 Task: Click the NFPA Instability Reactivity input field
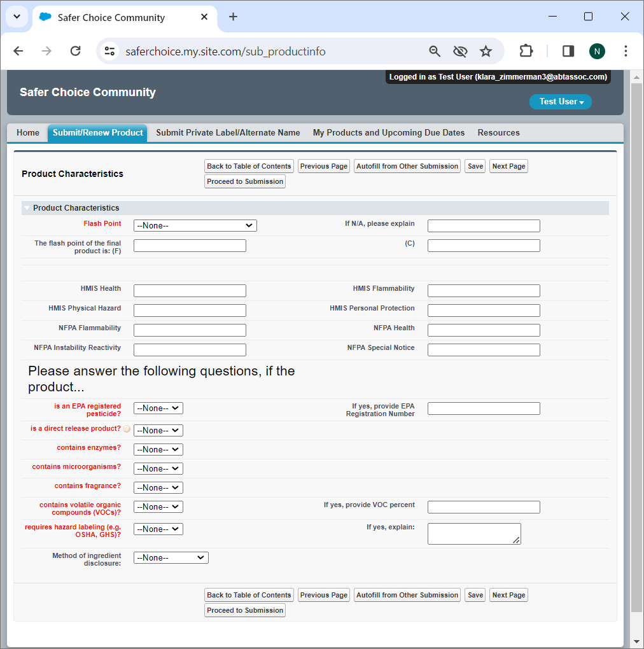click(190, 350)
